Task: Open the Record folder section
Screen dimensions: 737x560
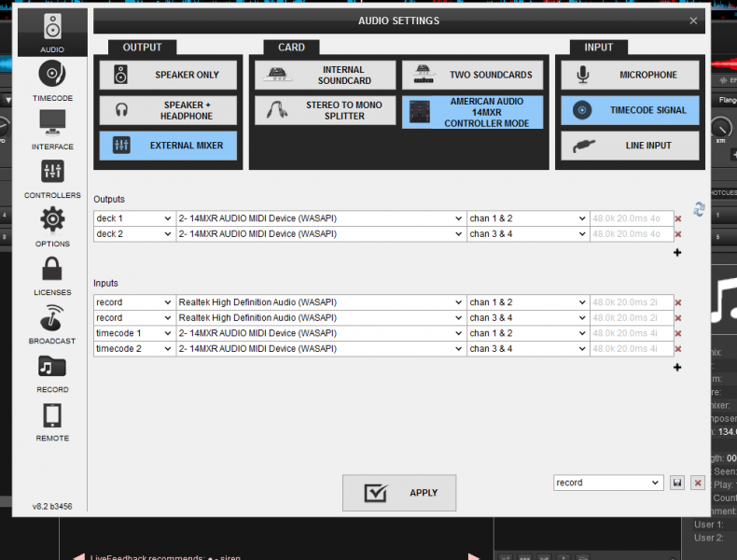Action: (x=52, y=372)
